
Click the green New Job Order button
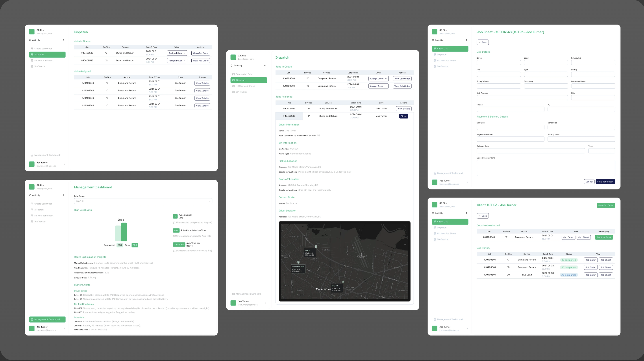(x=606, y=205)
